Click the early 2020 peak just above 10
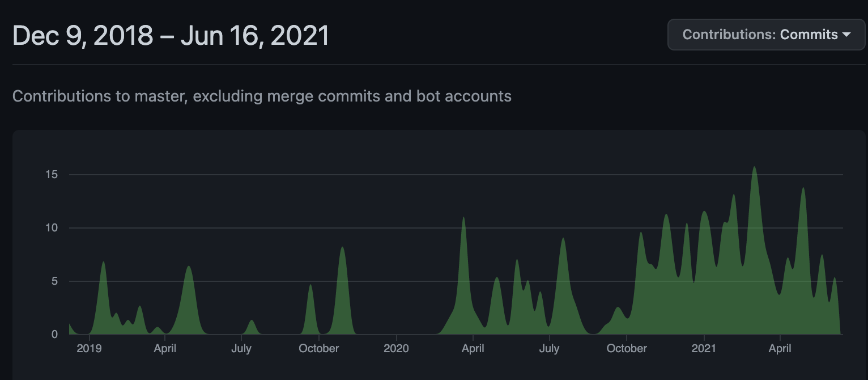Screen dimensions: 868x380 click(463, 220)
